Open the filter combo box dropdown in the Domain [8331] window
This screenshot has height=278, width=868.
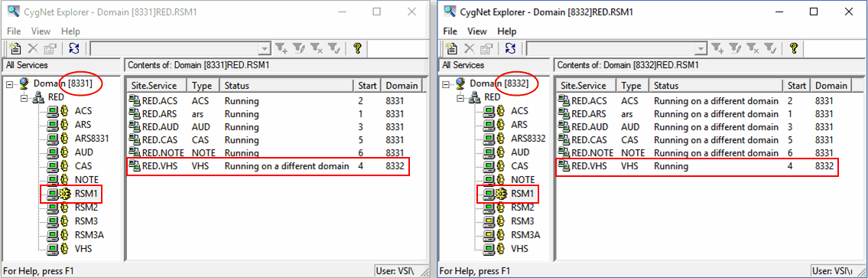[265, 49]
